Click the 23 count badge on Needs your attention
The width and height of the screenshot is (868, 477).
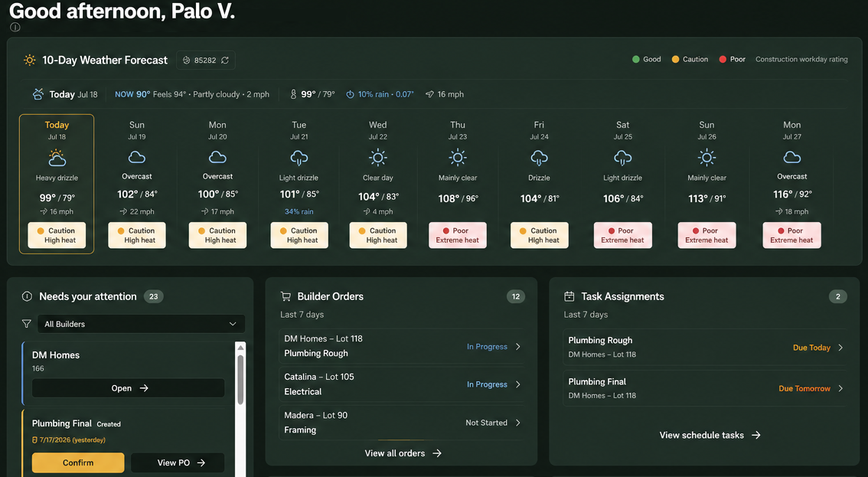click(153, 296)
